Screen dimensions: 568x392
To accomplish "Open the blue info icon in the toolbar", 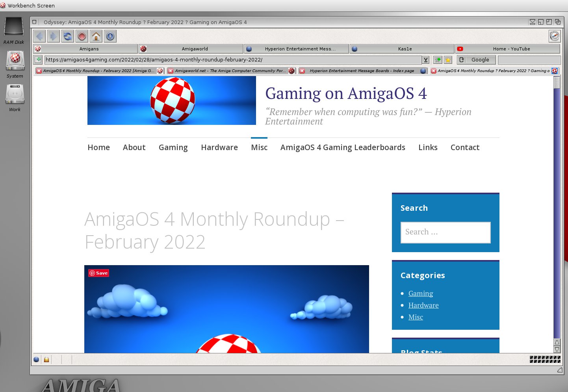I will tap(110, 37).
